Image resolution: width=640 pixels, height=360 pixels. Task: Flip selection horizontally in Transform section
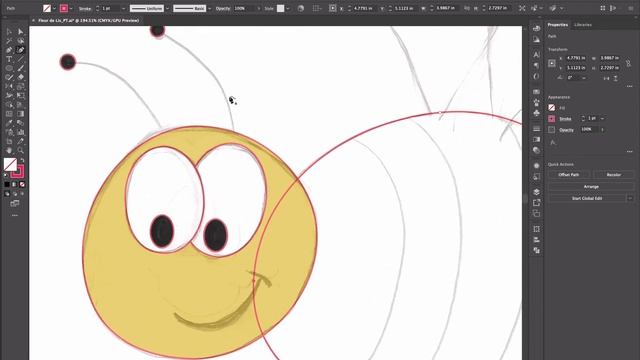click(606, 78)
